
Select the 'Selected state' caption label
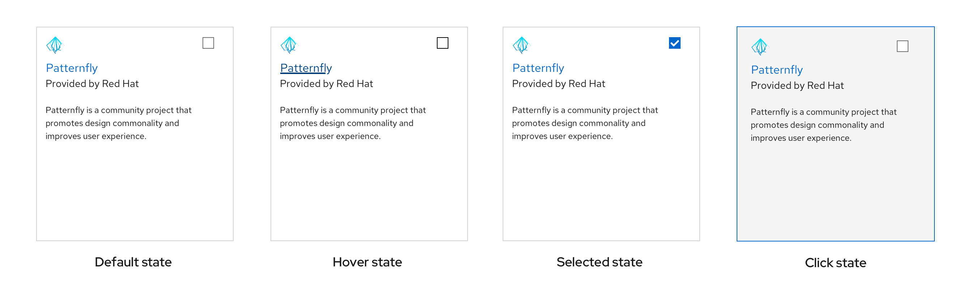pos(599,262)
